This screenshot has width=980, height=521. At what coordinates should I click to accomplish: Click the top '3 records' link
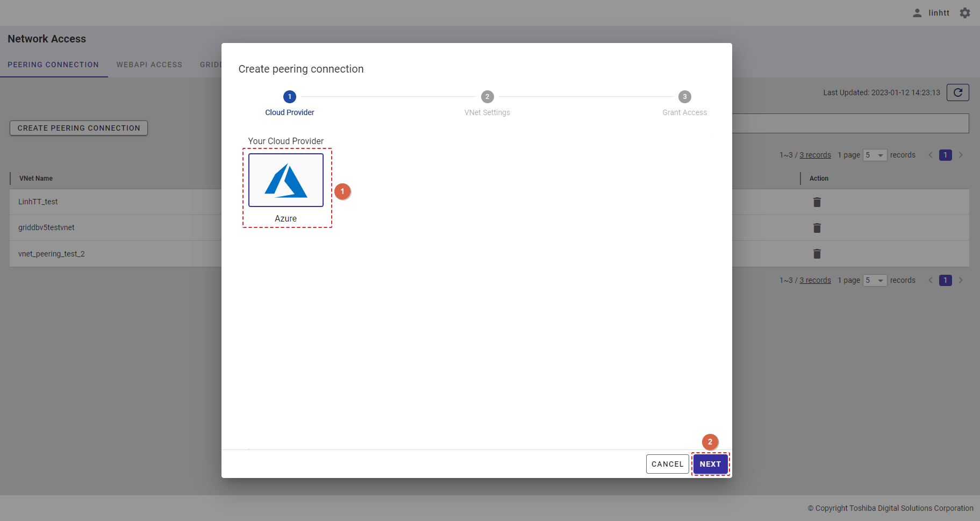pyautogui.click(x=815, y=155)
